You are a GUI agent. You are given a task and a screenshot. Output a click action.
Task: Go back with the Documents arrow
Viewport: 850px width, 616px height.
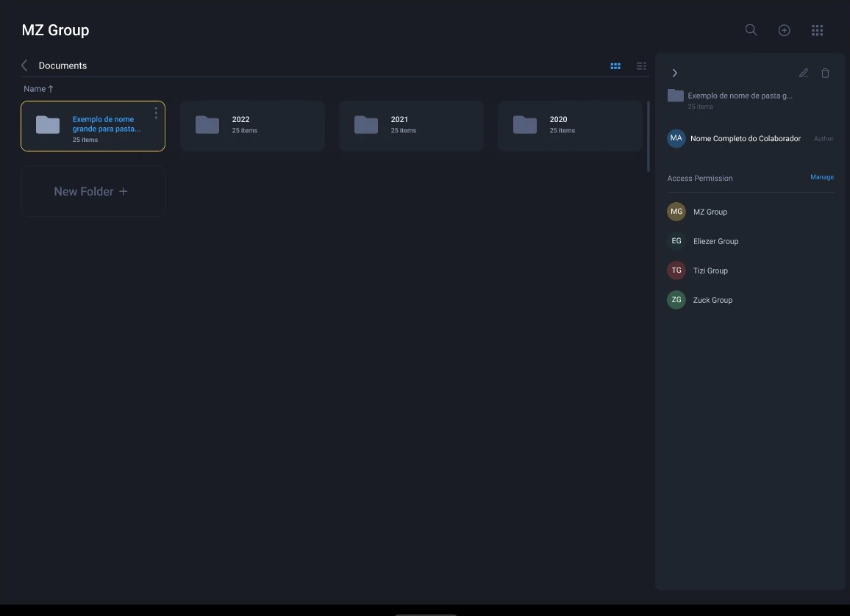tap(24, 65)
